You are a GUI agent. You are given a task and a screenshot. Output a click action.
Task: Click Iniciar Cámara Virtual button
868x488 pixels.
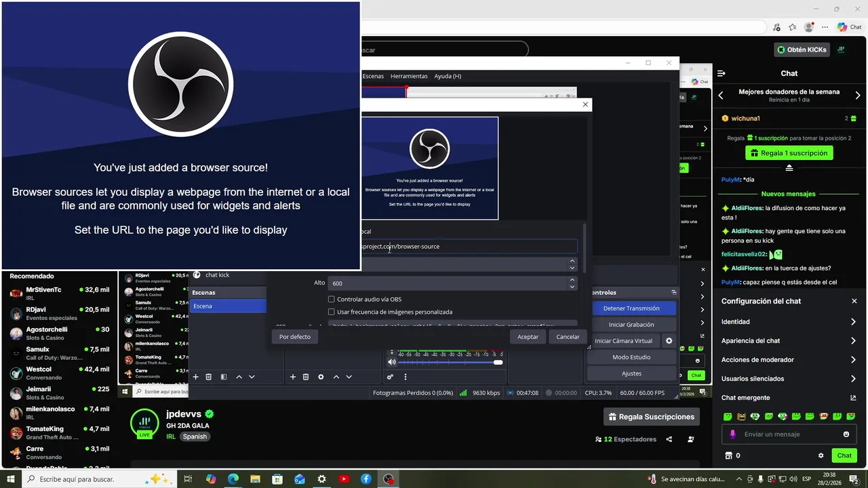point(623,341)
